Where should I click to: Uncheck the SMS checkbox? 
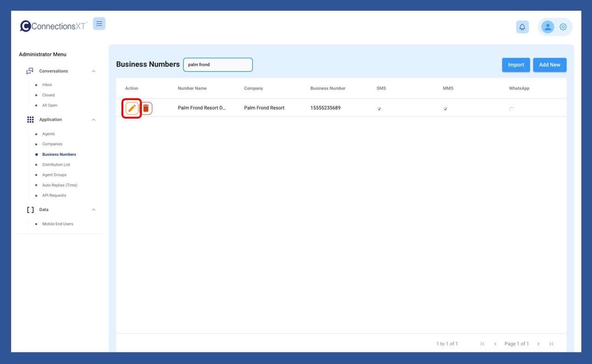(x=379, y=109)
